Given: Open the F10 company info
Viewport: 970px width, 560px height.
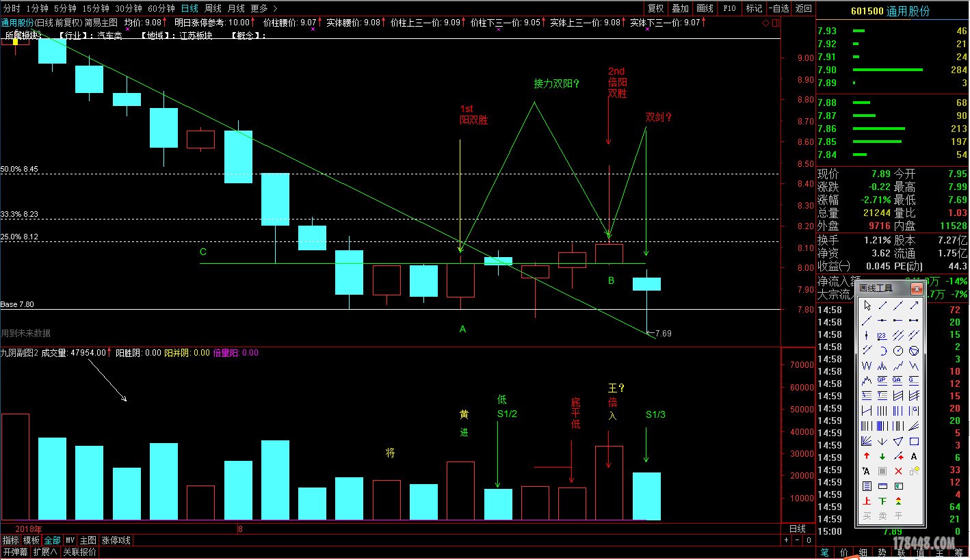Looking at the screenshot, I should [x=729, y=8].
